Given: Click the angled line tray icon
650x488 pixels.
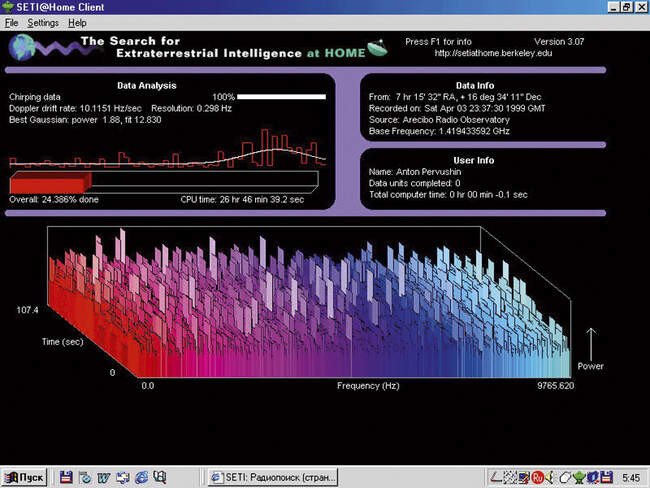Looking at the screenshot, I should coord(496,478).
